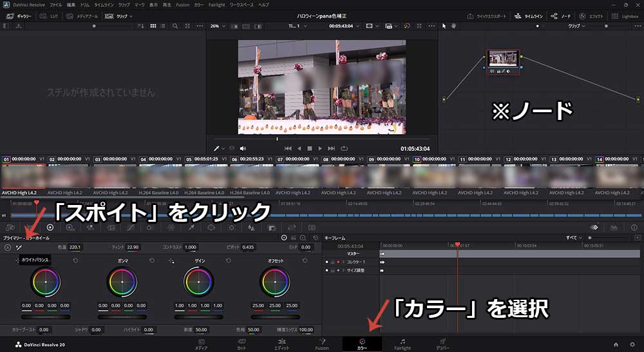The width and height of the screenshot is (644, 352).
Task: Click the Offset color wheel
Action: (x=276, y=281)
